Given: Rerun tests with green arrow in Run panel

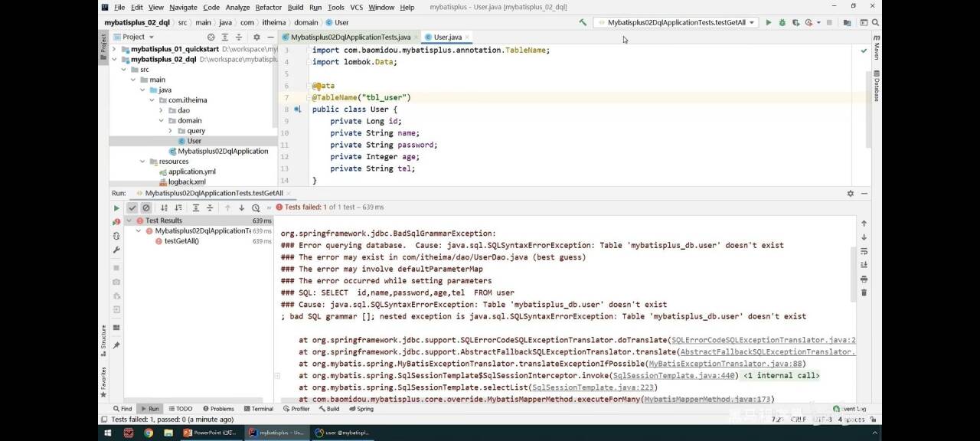Looking at the screenshot, I should pos(116,207).
